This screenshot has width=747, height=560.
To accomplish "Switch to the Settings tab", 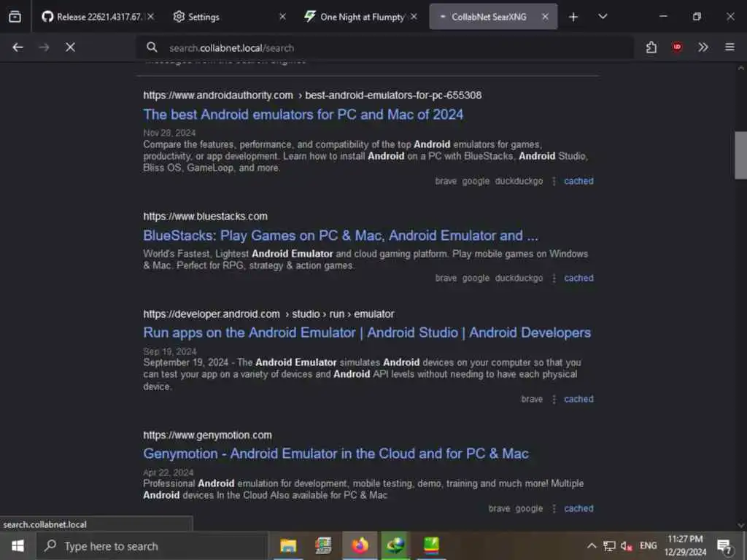I will pos(204,17).
